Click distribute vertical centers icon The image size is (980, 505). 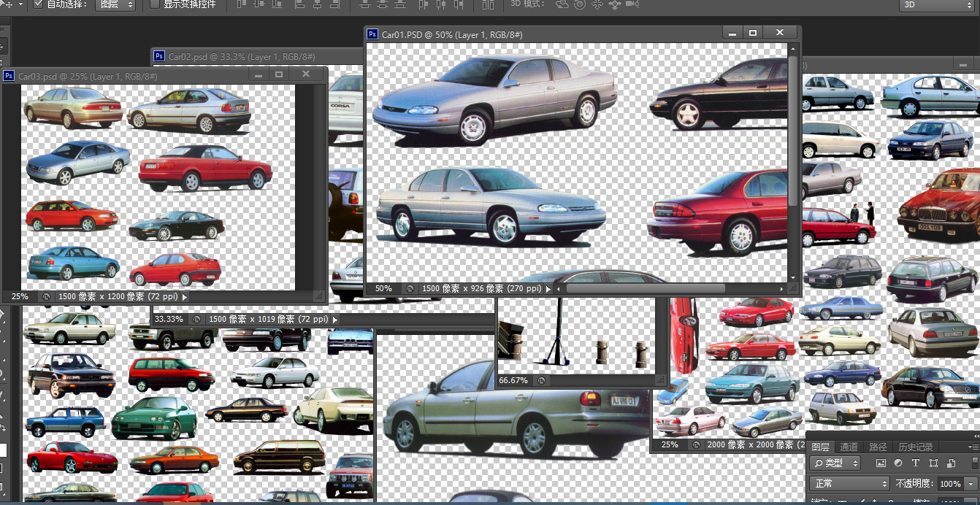(x=383, y=4)
